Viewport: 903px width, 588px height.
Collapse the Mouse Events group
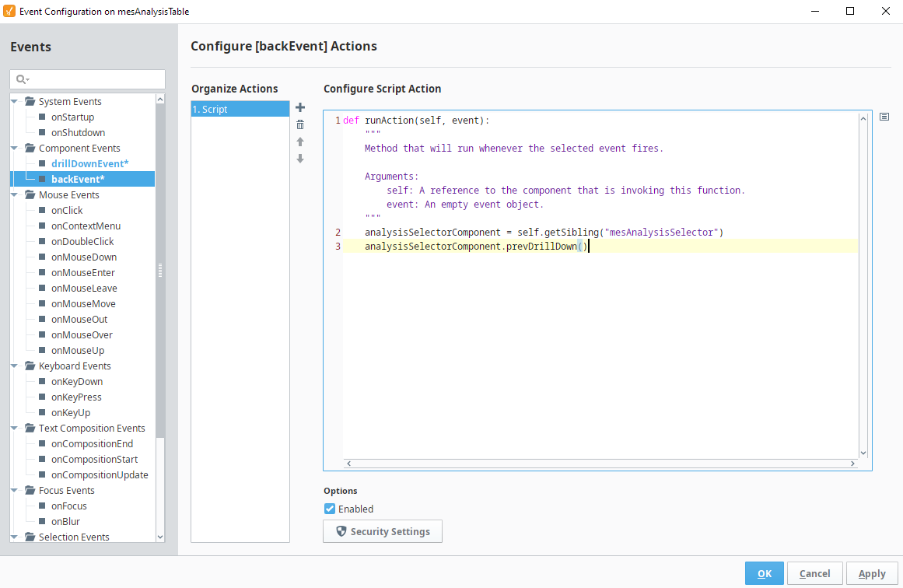(15, 194)
